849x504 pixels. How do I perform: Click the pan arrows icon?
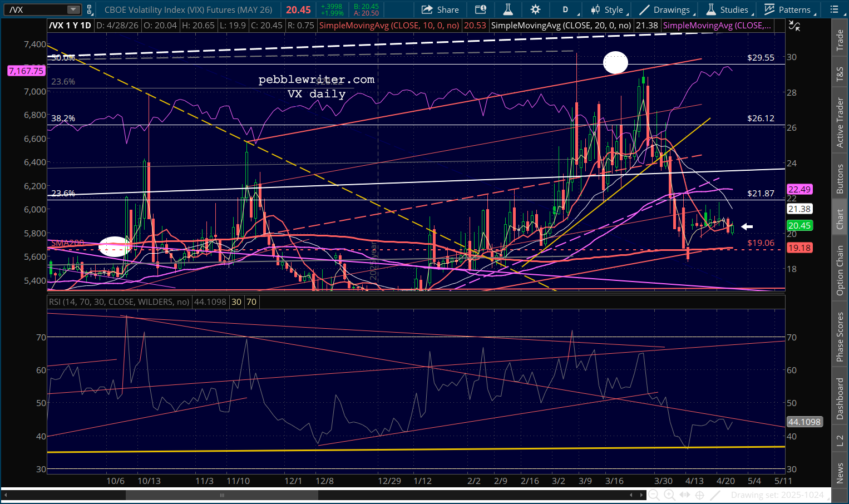coord(685,495)
